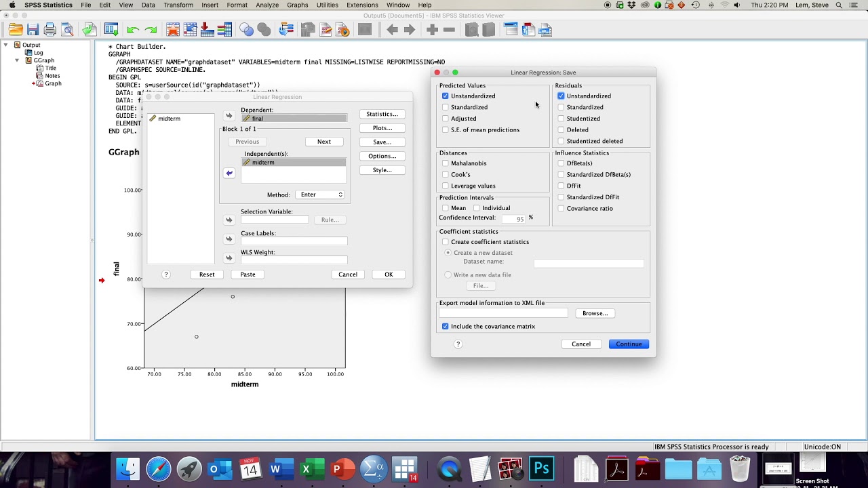Click OK in the Linear Regression dialog
Screen dimensions: 868x488
(389, 274)
